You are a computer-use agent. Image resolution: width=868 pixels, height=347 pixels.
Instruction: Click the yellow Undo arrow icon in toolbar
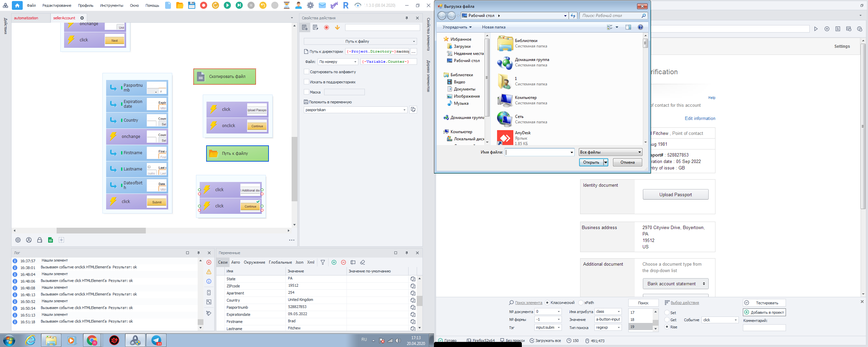click(263, 5)
